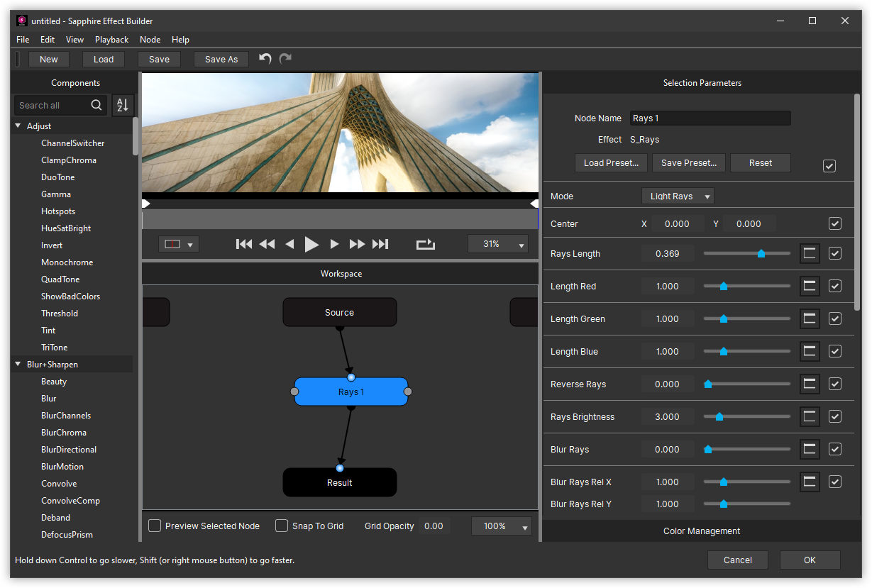Open the Mode Light Rays dropdown
Image resolution: width=872 pixels, height=588 pixels.
pos(678,196)
